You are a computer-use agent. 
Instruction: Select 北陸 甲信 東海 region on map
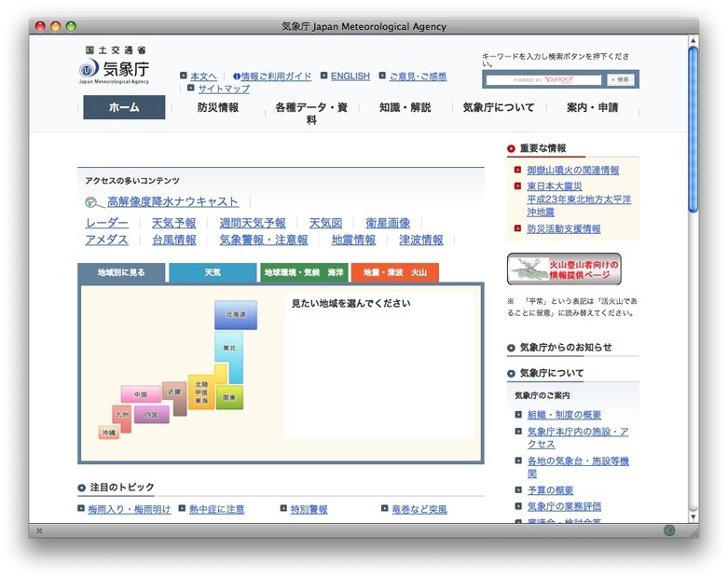pyautogui.click(x=201, y=392)
